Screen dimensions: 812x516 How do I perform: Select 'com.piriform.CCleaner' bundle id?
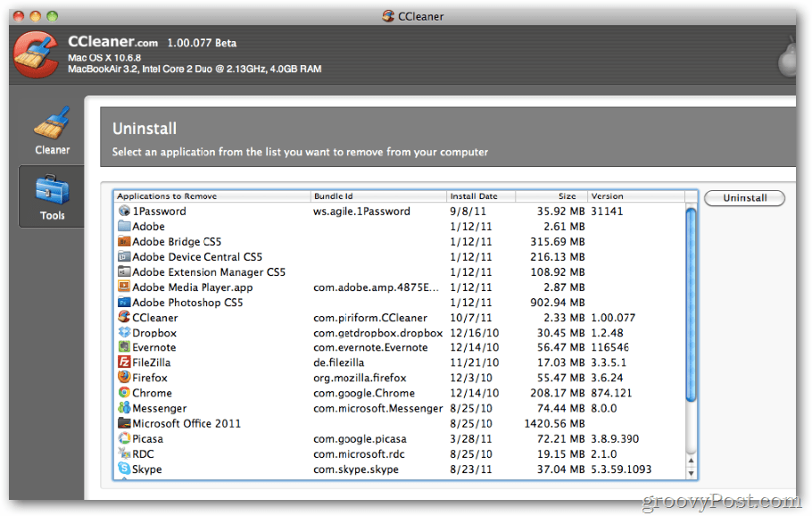click(370, 318)
